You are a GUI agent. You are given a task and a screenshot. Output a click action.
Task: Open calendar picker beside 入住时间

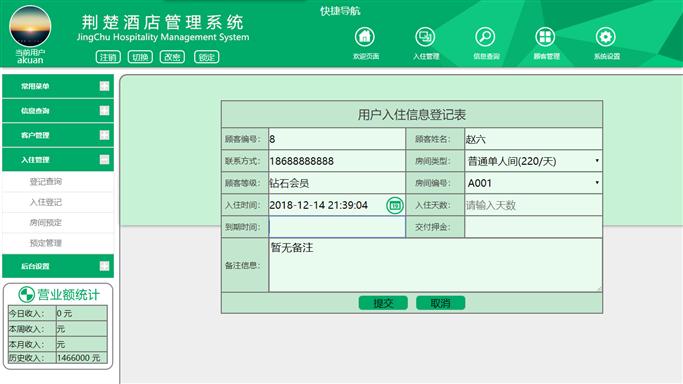tap(395, 205)
